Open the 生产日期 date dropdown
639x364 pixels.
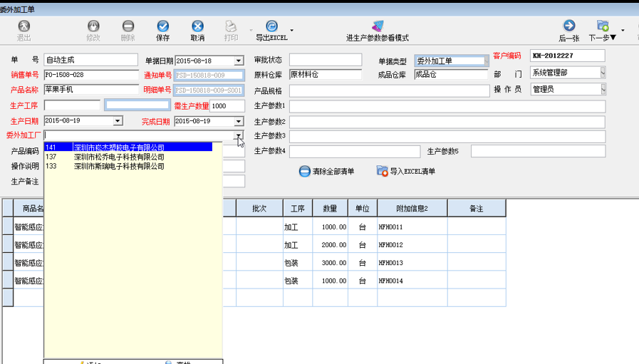tap(118, 120)
